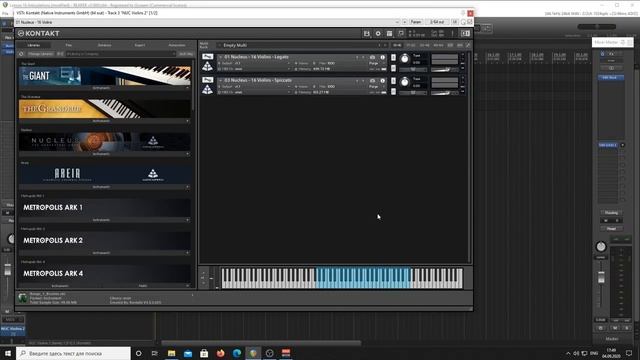Screen dimensions: 640x360
Task: Open File Explorer from taskbar
Action: click(171, 353)
